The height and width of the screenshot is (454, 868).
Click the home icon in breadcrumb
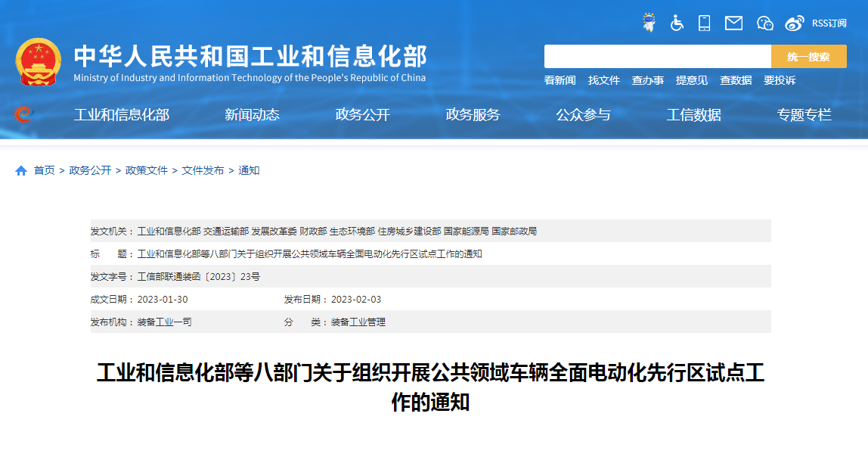21,170
